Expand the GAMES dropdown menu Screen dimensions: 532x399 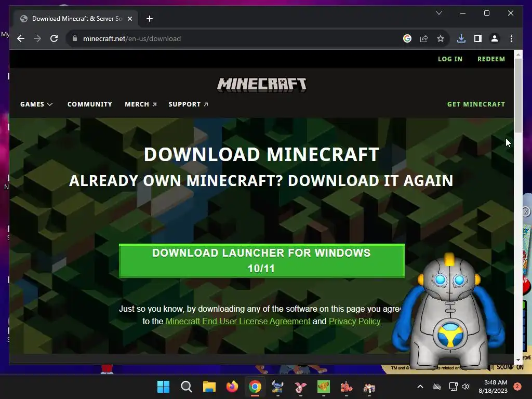[36, 104]
